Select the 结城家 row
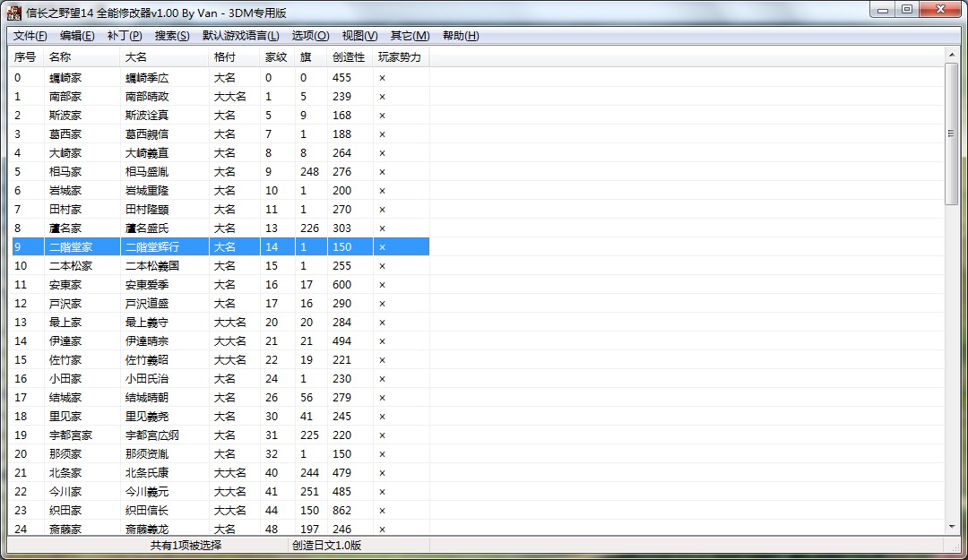 click(x=220, y=398)
